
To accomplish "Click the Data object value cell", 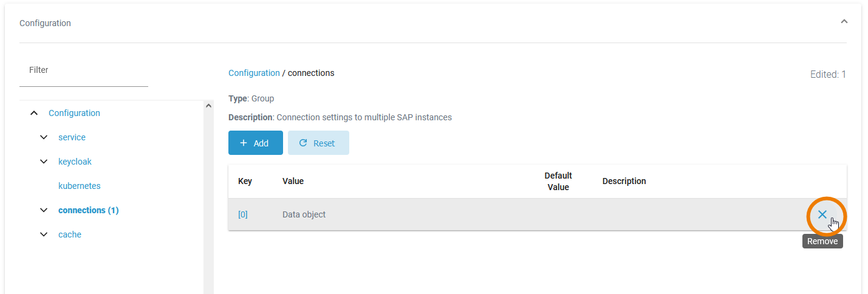I will pyautogui.click(x=304, y=214).
